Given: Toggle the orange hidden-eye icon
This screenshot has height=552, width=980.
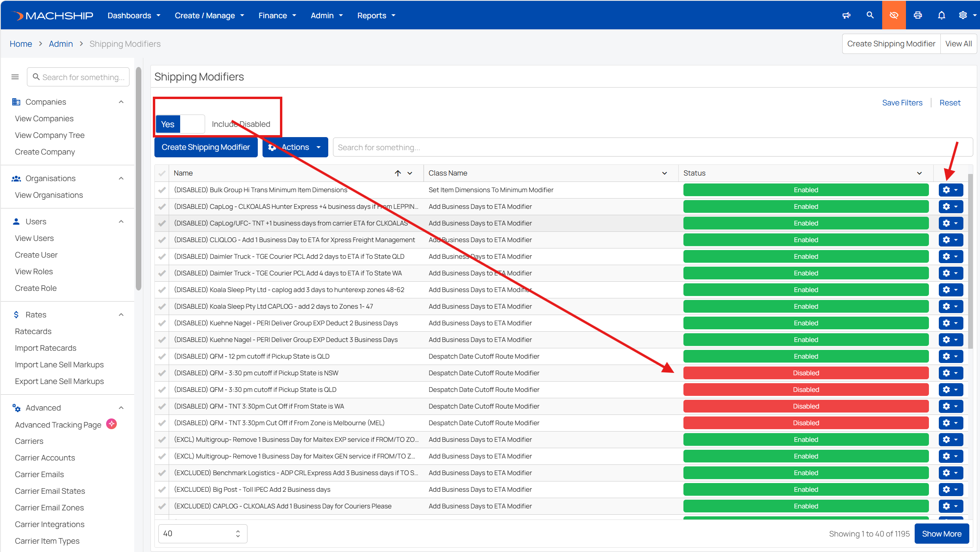Looking at the screenshot, I should [894, 15].
